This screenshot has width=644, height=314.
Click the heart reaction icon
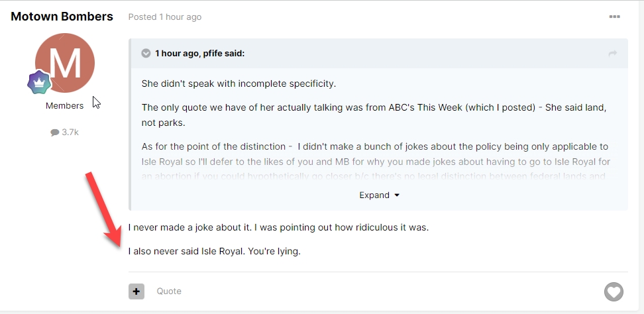(x=614, y=292)
